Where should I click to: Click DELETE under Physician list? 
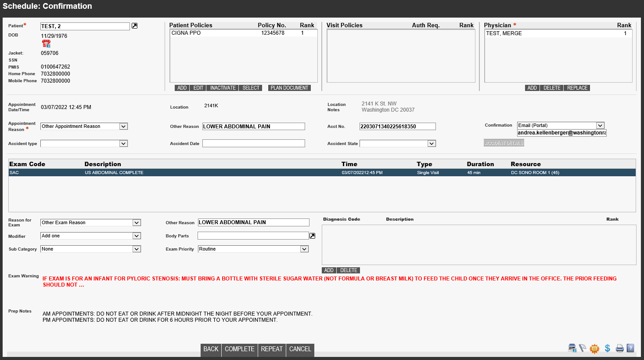point(552,88)
